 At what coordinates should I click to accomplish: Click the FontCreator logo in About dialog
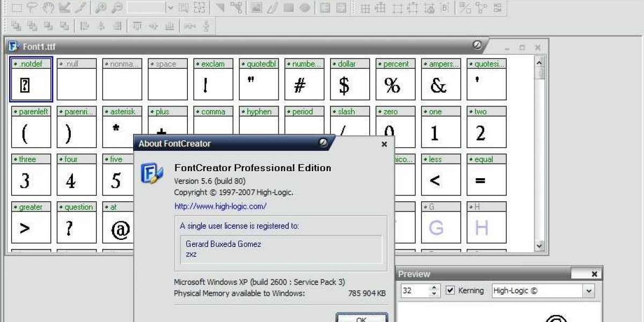coord(152,174)
